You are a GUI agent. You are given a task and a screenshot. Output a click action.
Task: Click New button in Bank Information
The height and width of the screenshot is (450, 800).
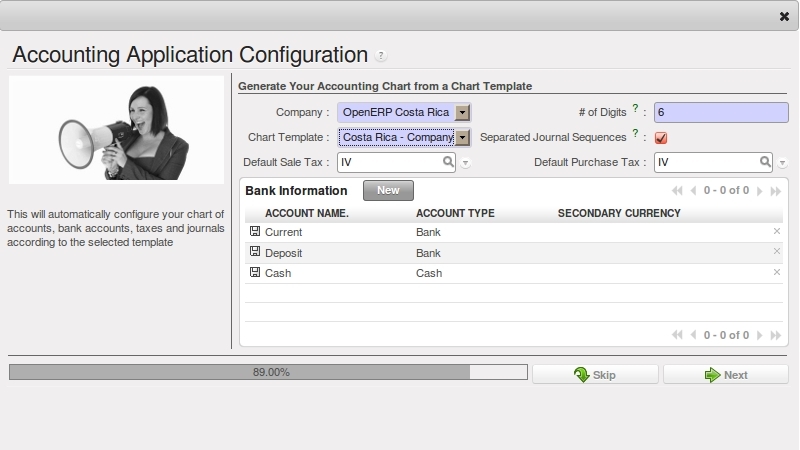click(388, 190)
